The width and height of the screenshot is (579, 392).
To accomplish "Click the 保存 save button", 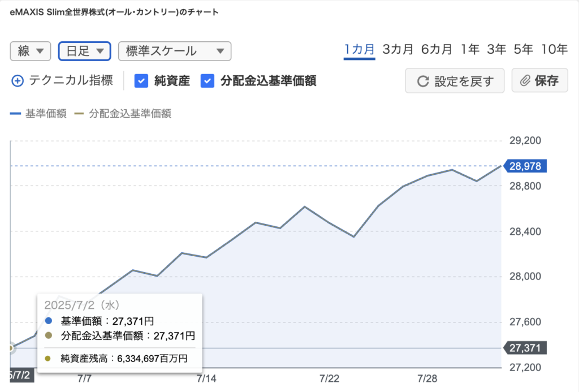I will pos(539,80).
